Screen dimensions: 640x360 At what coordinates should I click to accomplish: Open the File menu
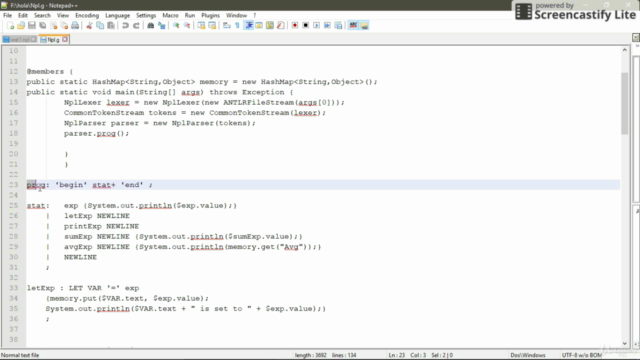7,16
